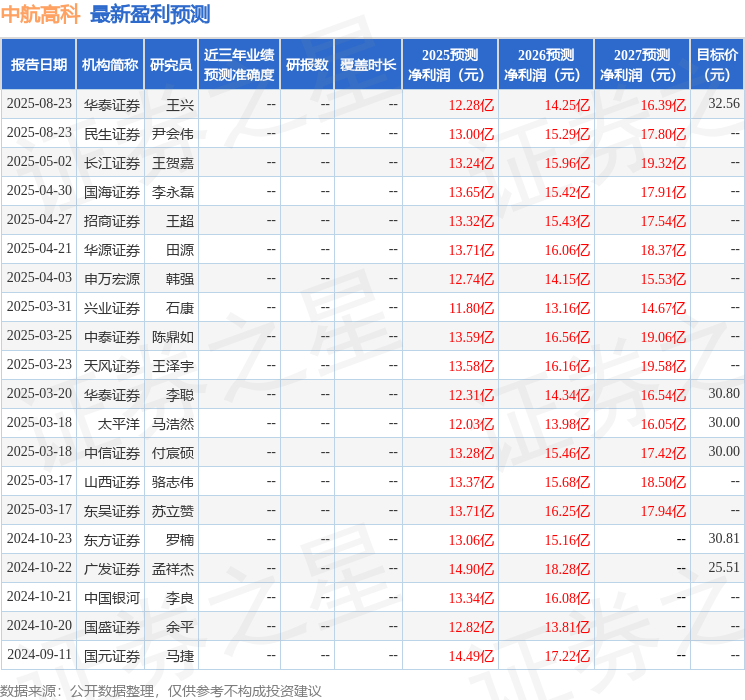Select the 国元证券 institution cell

[112, 656]
